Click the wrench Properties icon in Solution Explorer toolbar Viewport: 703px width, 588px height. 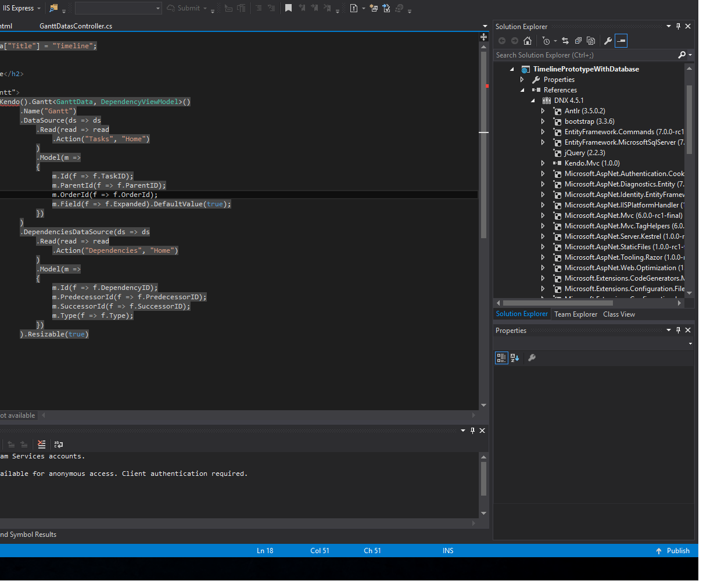[x=608, y=41]
